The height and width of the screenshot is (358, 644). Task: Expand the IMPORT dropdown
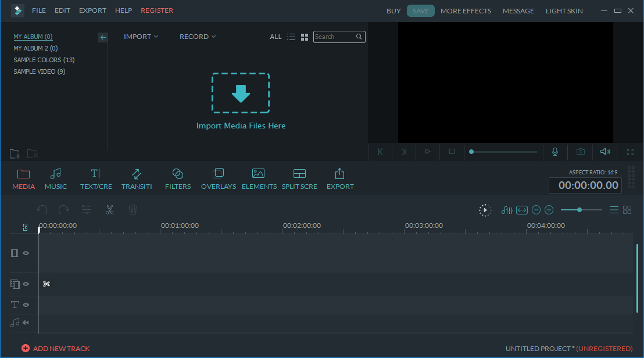click(141, 37)
